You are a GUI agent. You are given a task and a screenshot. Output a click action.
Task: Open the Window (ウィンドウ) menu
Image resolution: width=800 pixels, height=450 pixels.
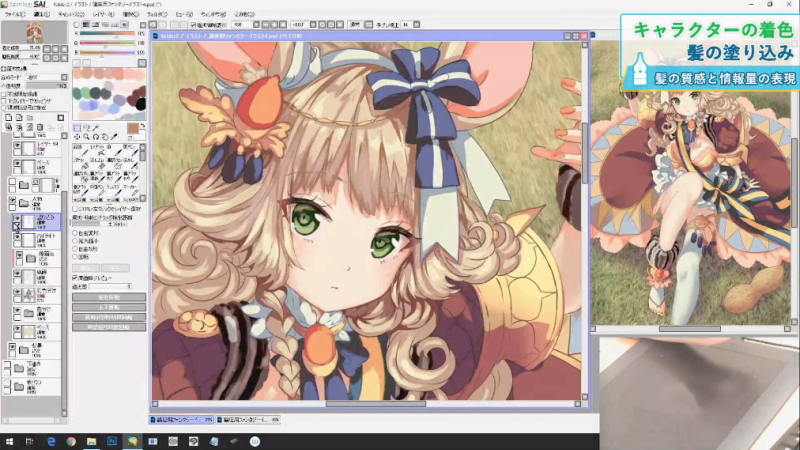click(x=213, y=14)
